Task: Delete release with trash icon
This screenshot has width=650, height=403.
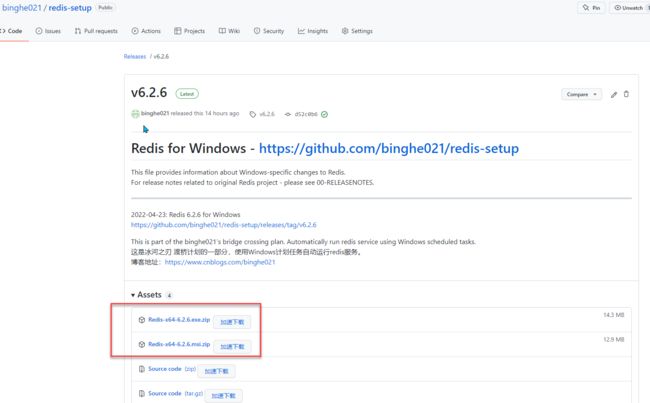Action: pos(626,94)
